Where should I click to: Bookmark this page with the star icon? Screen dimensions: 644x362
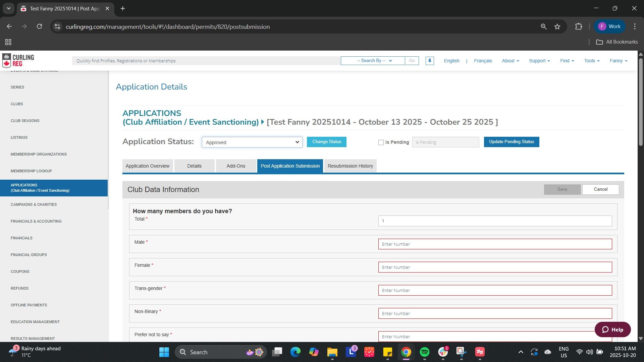tap(557, 26)
